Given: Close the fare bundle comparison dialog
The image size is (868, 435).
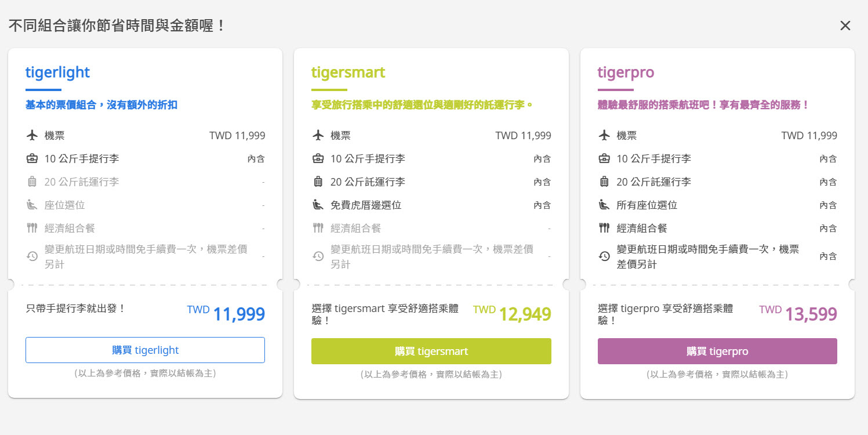Looking at the screenshot, I should pyautogui.click(x=845, y=26).
